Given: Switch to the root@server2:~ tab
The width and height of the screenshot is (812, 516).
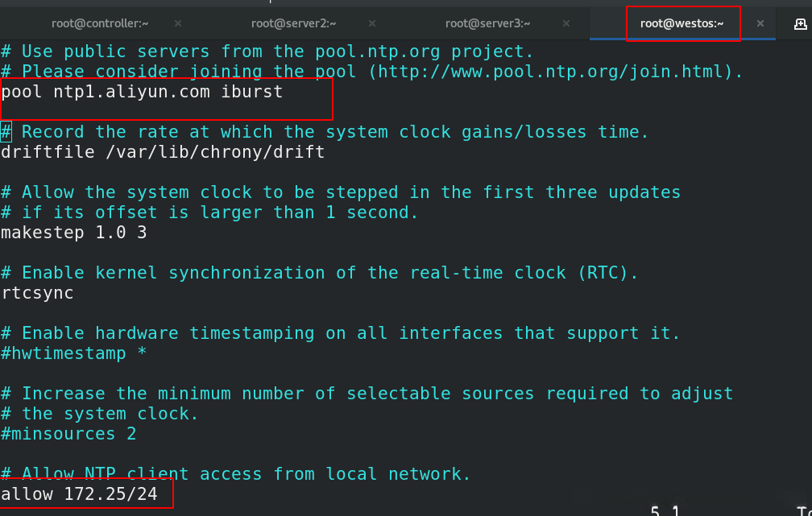Looking at the screenshot, I should (x=293, y=23).
